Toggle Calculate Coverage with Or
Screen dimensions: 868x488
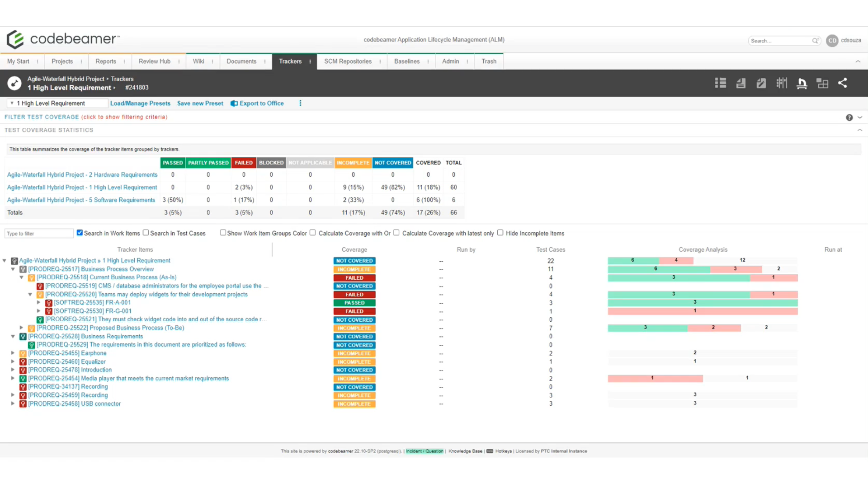312,233
